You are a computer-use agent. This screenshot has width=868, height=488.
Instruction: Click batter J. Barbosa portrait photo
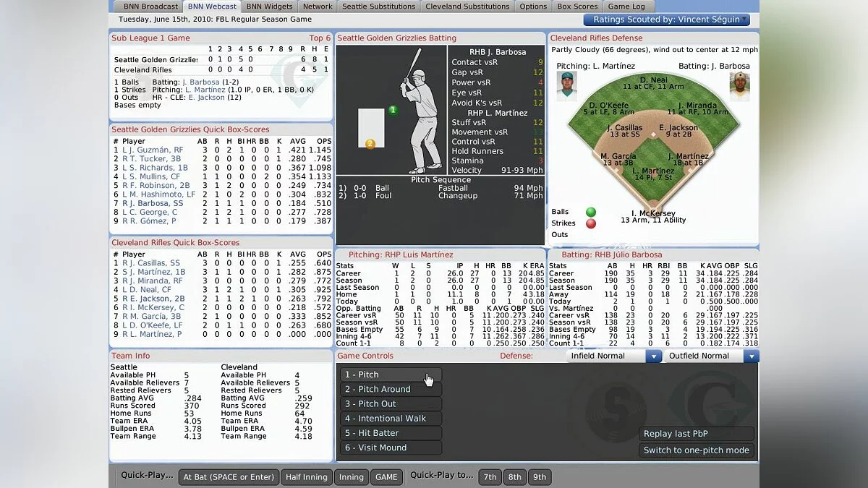[739, 86]
